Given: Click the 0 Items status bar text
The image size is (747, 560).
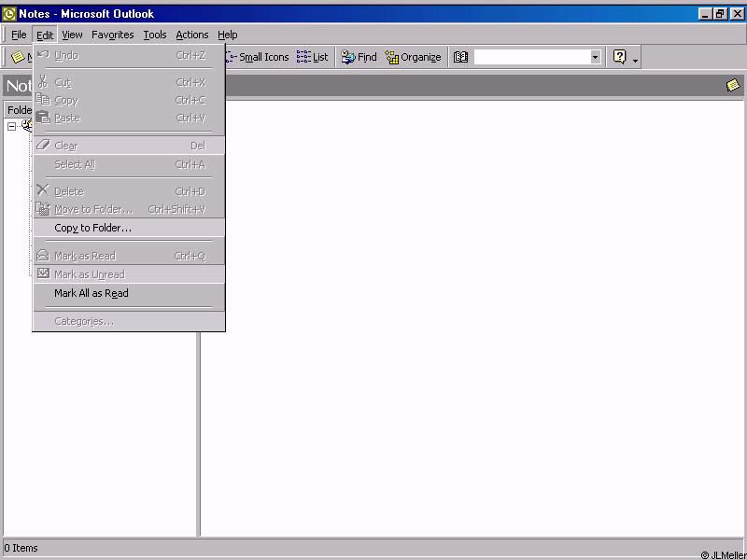Looking at the screenshot, I should (21, 548).
